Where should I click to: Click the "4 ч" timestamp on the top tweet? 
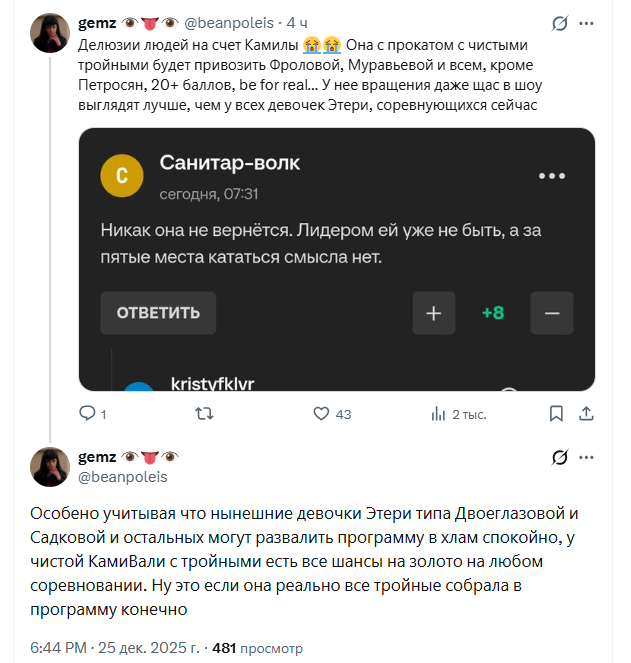(297, 22)
